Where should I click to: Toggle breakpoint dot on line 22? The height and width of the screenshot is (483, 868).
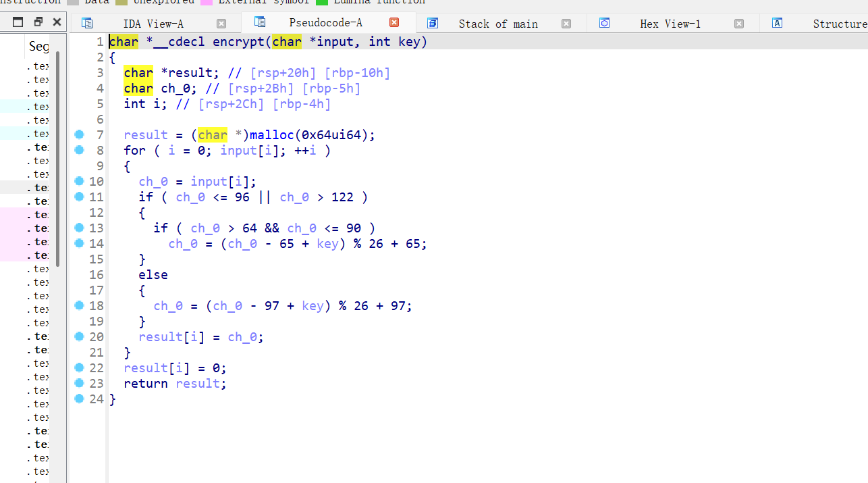pos(80,367)
